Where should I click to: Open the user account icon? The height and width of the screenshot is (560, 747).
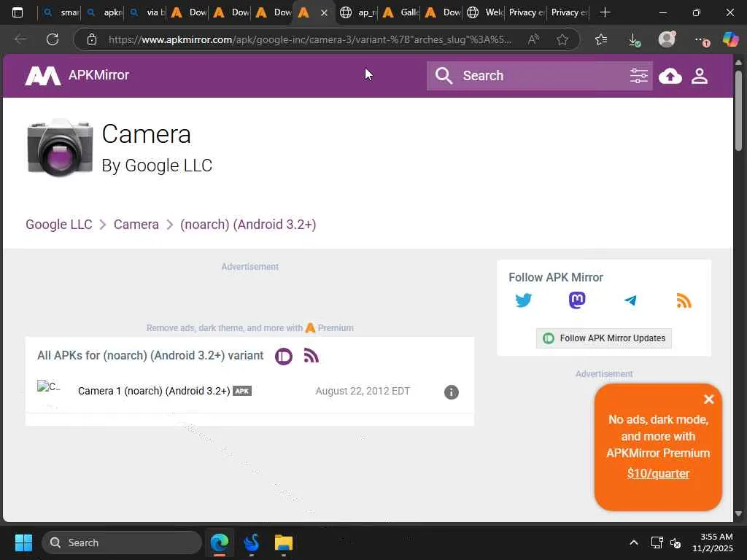click(700, 76)
